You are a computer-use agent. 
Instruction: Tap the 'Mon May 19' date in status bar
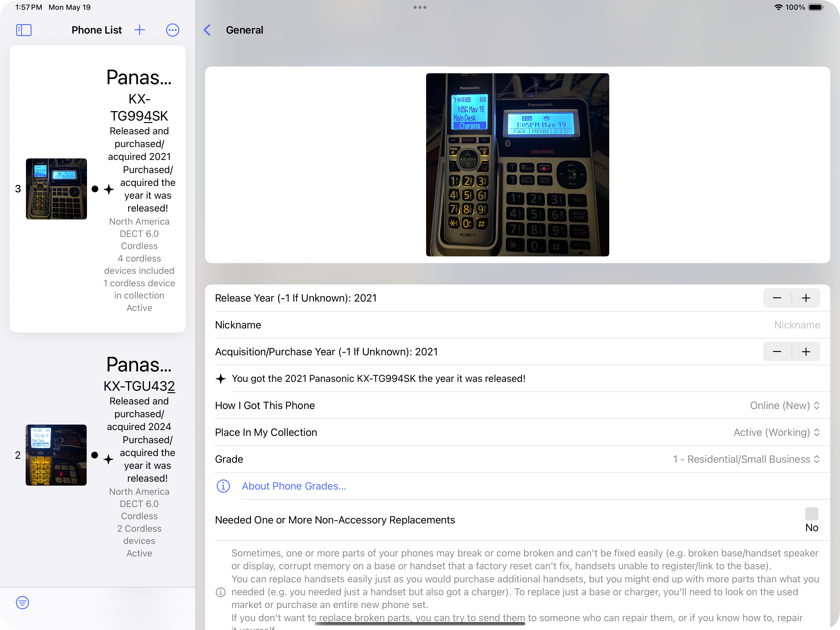pyautogui.click(x=70, y=7)
